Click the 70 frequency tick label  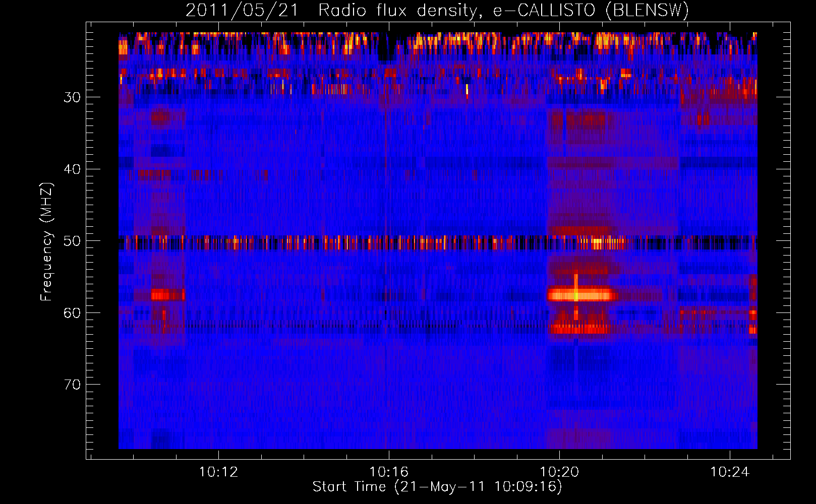point(72,385)
